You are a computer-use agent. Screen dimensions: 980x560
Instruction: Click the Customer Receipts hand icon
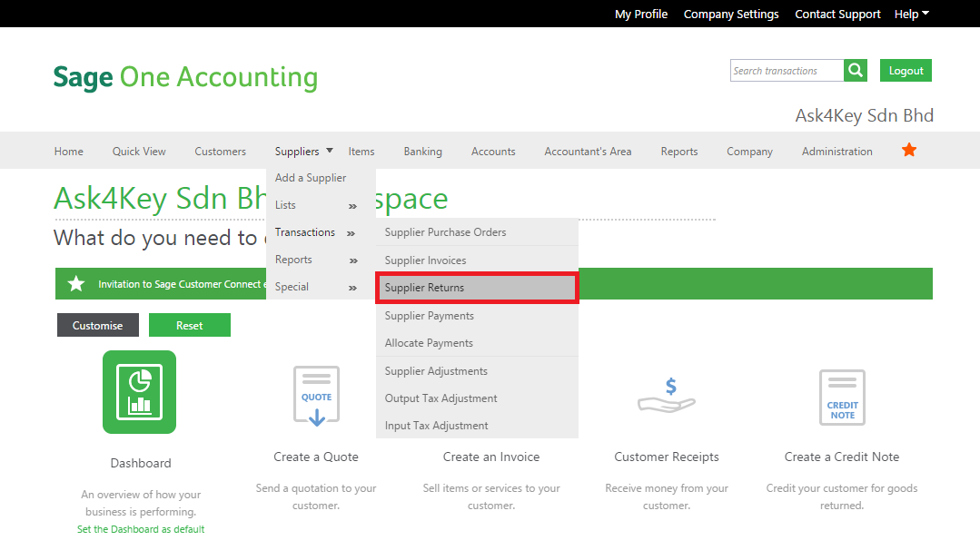(667, 395)
